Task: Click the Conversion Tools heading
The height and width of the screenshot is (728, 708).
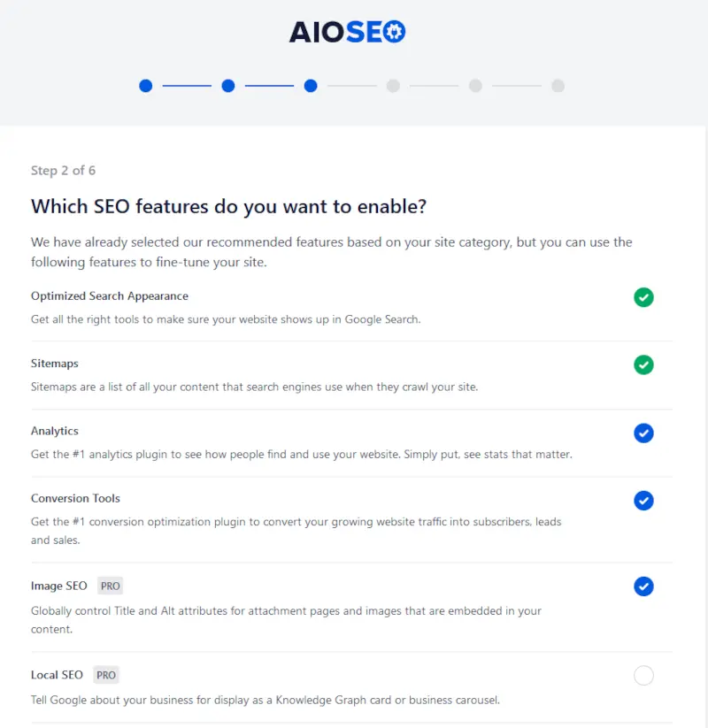Action: pos(75,498)
